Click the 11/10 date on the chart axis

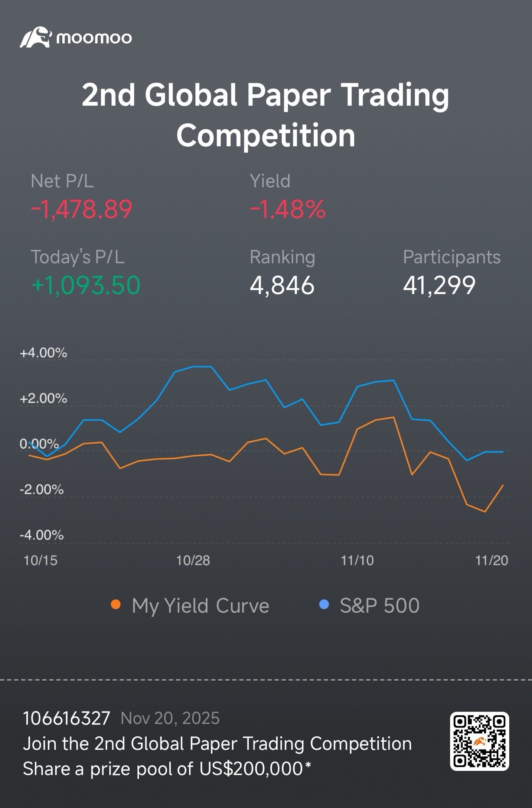[357, 560]
